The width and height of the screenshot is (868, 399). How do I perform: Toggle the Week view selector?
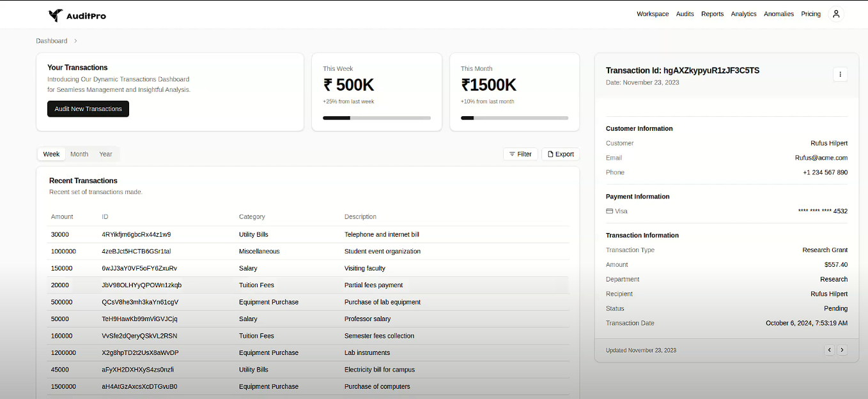(51, 154)
